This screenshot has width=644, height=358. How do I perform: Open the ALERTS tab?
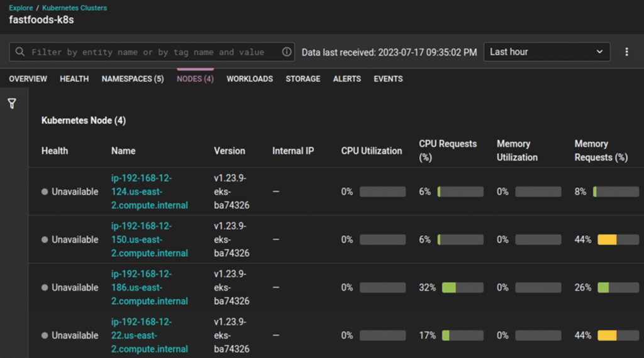(x=347, y=79)
